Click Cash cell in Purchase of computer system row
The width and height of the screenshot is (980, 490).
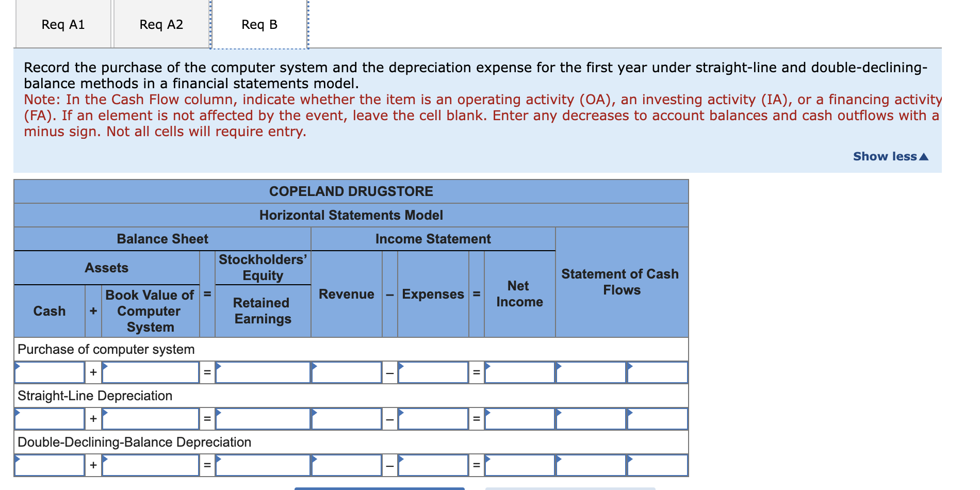[50, 372]
